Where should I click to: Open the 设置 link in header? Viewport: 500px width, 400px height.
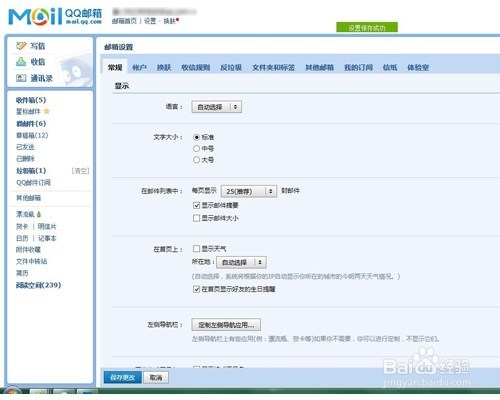click(150, 21)
